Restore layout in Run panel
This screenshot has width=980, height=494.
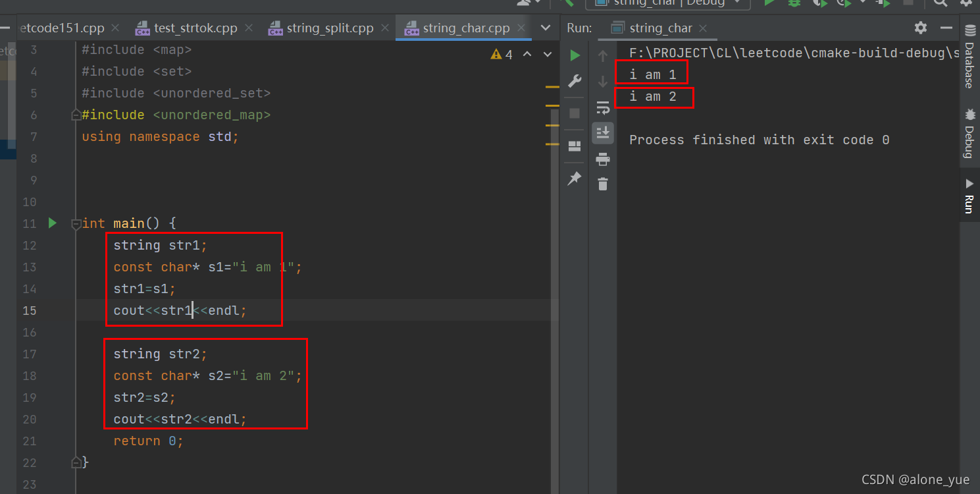tap(575, 146)
